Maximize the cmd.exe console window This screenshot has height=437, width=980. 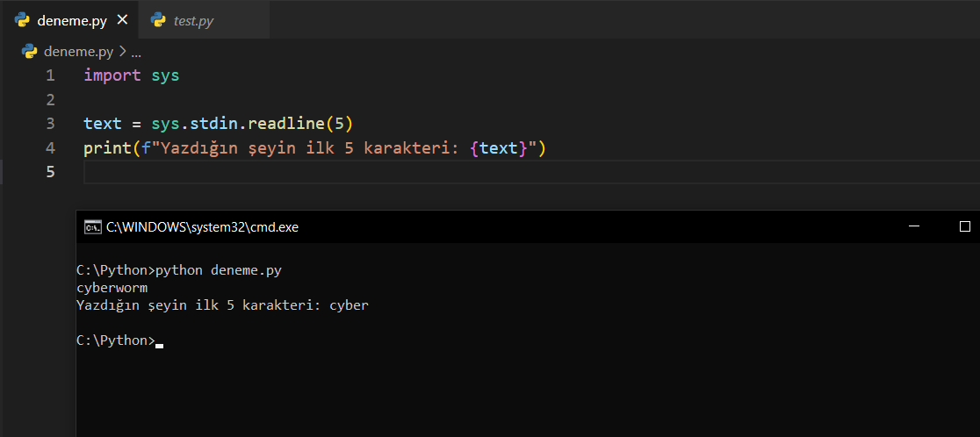(964, 226)
